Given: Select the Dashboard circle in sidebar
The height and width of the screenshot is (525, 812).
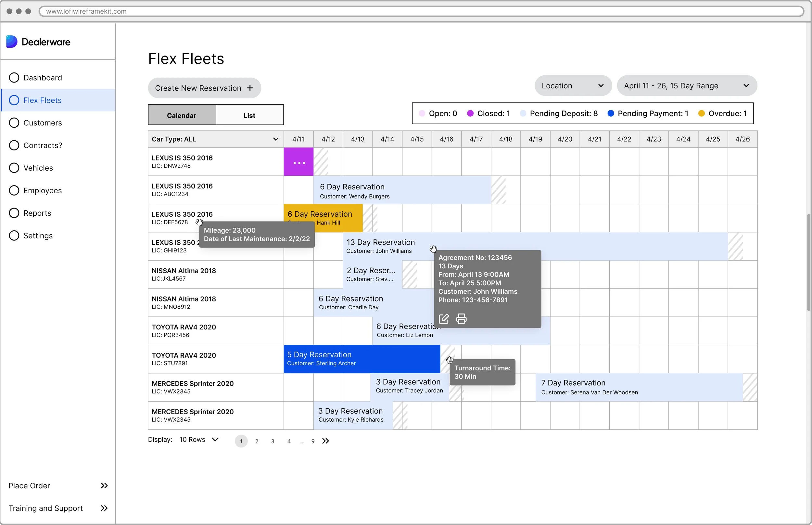Looking at the screenshot, I should [14, 78].
